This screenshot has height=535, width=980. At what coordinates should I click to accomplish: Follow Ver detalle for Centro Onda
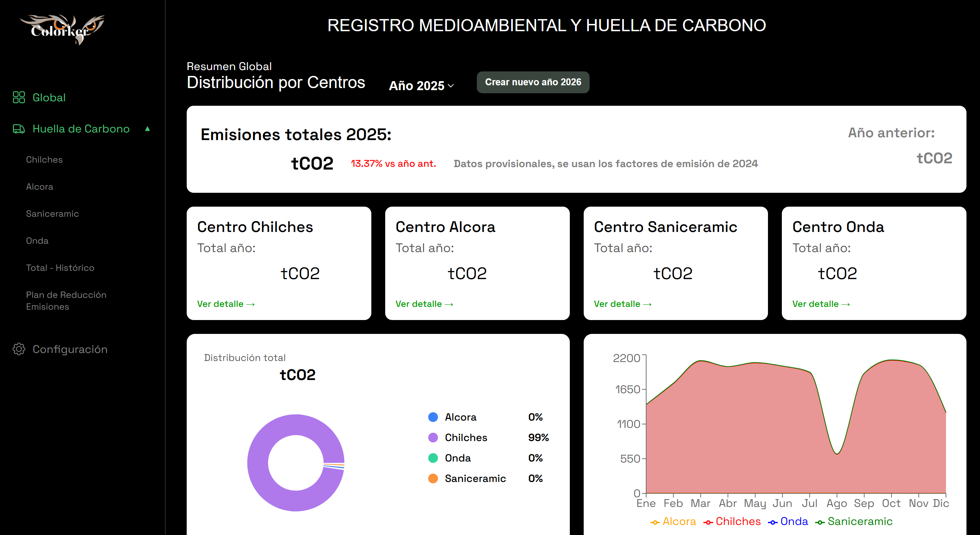pos(821,304)
